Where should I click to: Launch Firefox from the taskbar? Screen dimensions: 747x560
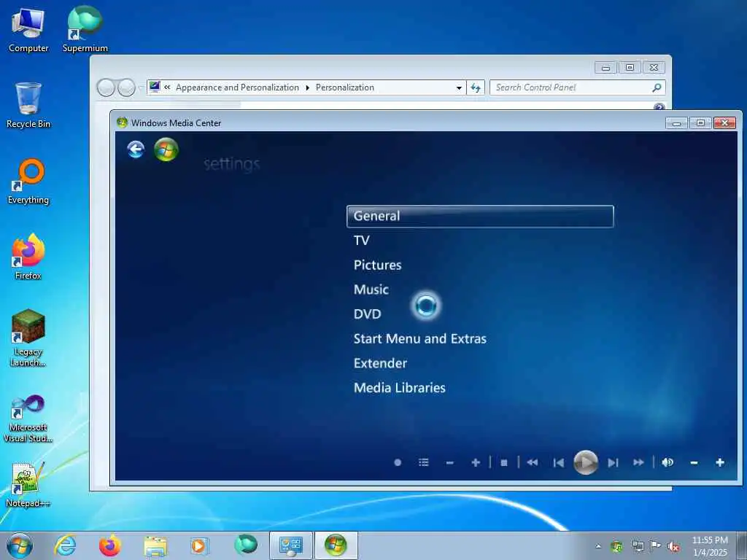110,545
